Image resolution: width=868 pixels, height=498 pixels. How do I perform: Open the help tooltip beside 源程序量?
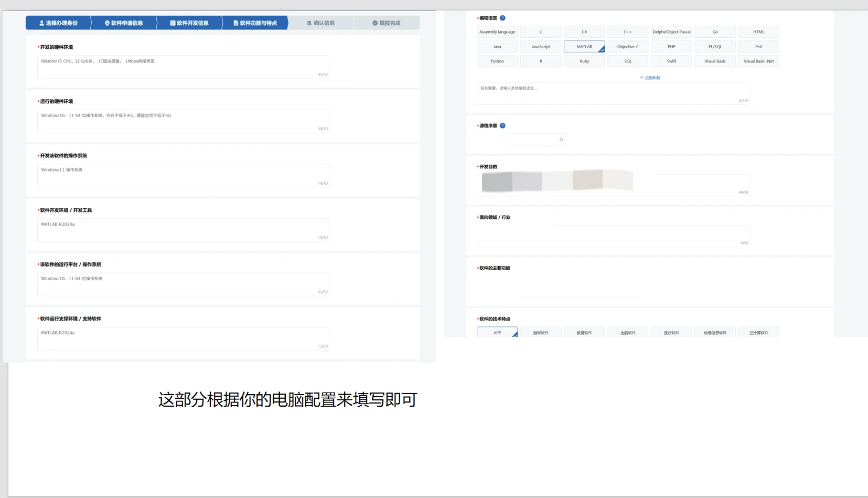point(502,125)
